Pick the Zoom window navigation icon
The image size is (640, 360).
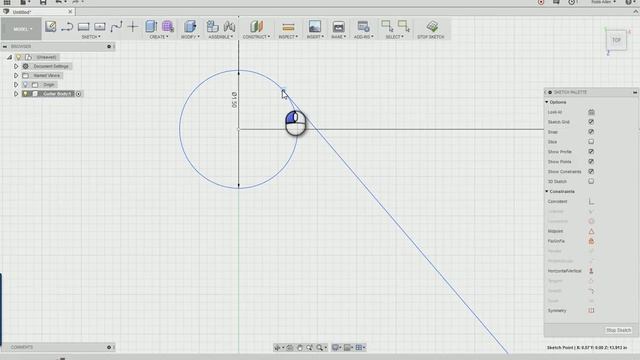[309, 347]
